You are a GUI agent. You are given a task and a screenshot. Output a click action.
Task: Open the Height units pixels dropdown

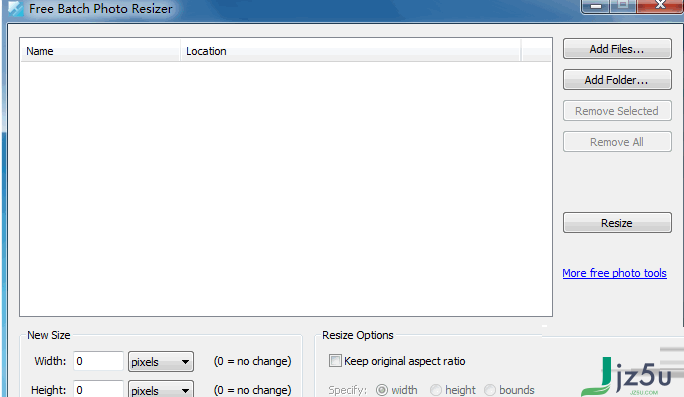(161, 389)
